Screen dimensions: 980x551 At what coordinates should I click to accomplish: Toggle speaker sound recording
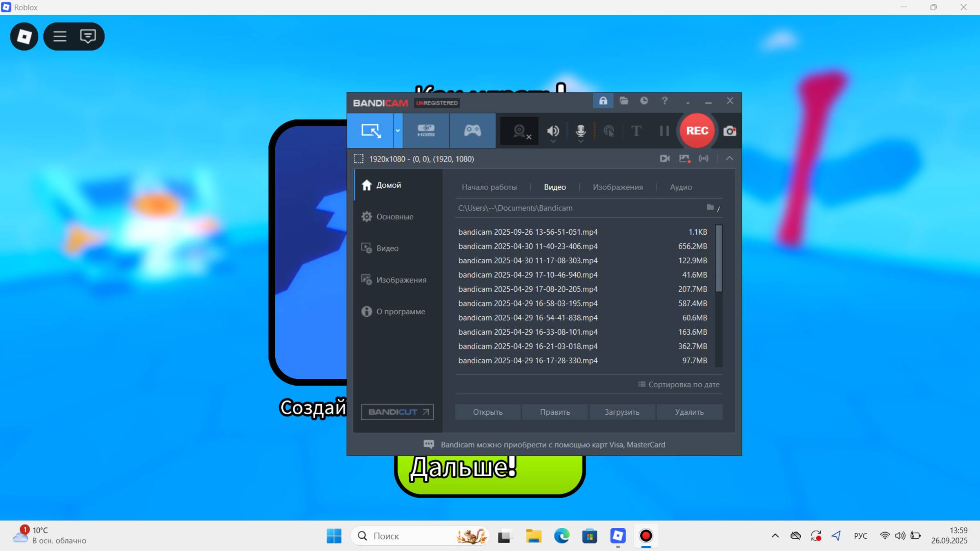coord(553,131)
